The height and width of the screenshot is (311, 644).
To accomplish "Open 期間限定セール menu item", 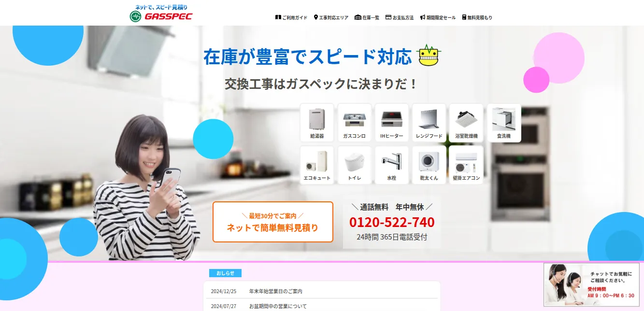I will pyautogui.click(x=438, y=17).
